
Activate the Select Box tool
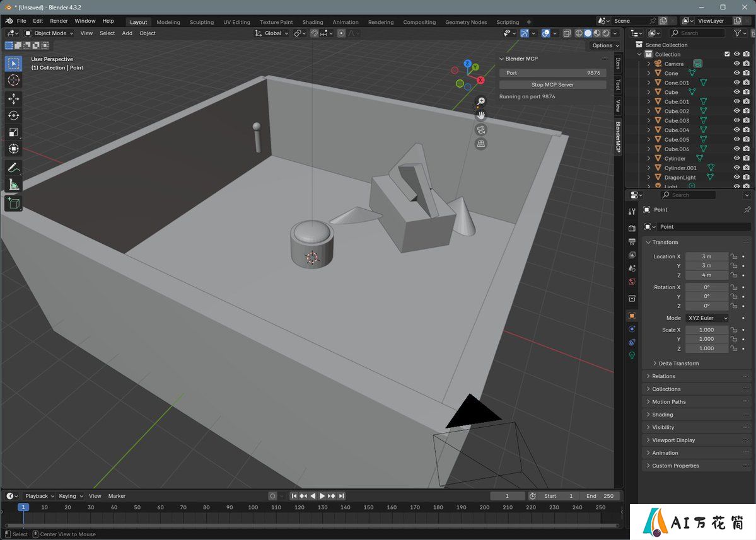tap(13, 64)
